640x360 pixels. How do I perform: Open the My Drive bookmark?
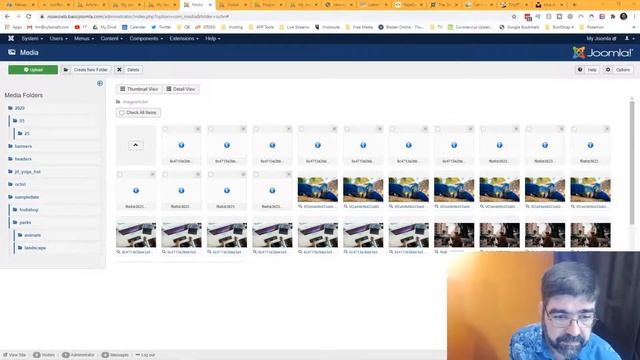pos(104,27)
